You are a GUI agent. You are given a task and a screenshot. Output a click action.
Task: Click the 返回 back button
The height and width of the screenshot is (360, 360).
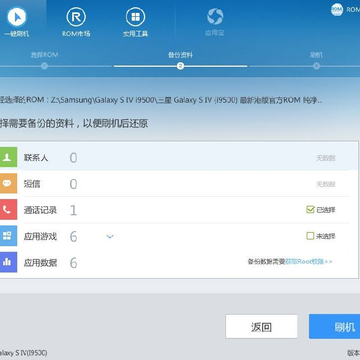[261, 327]
